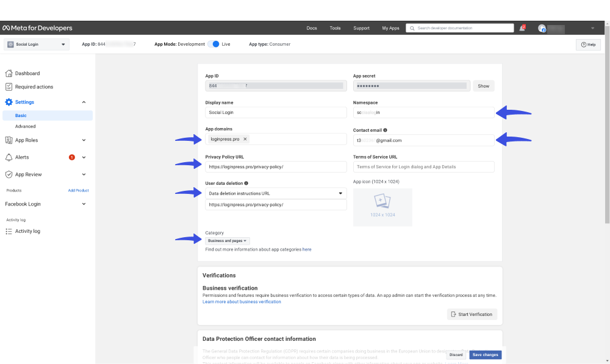
Task: Click Start Verification button
Action: [x=472, y=314]
